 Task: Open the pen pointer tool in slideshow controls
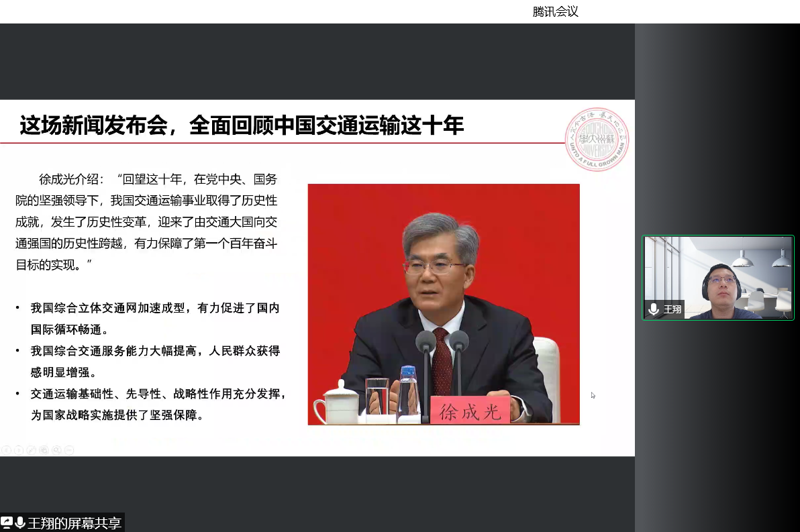pyautogui.click(x=32, y=450)
